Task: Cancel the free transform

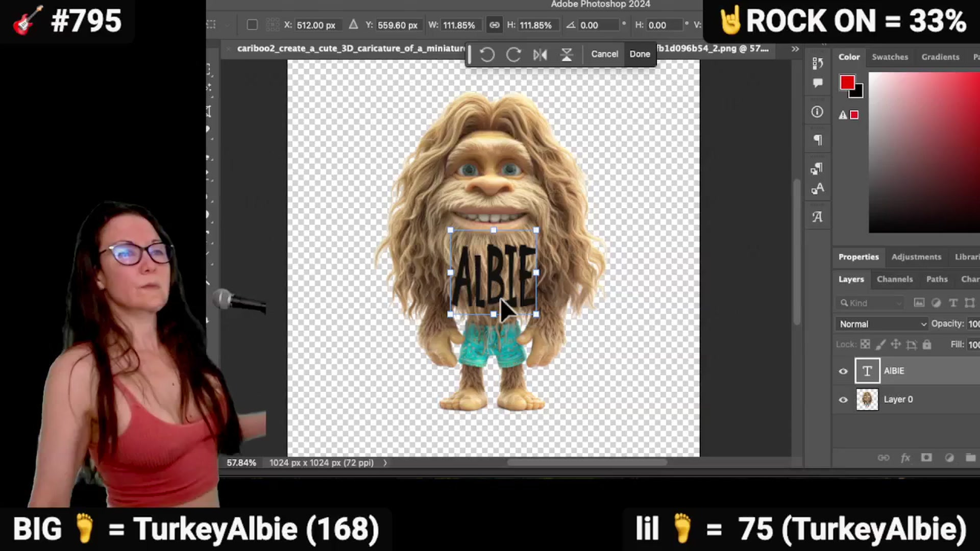Action: [x=604, y=54]
